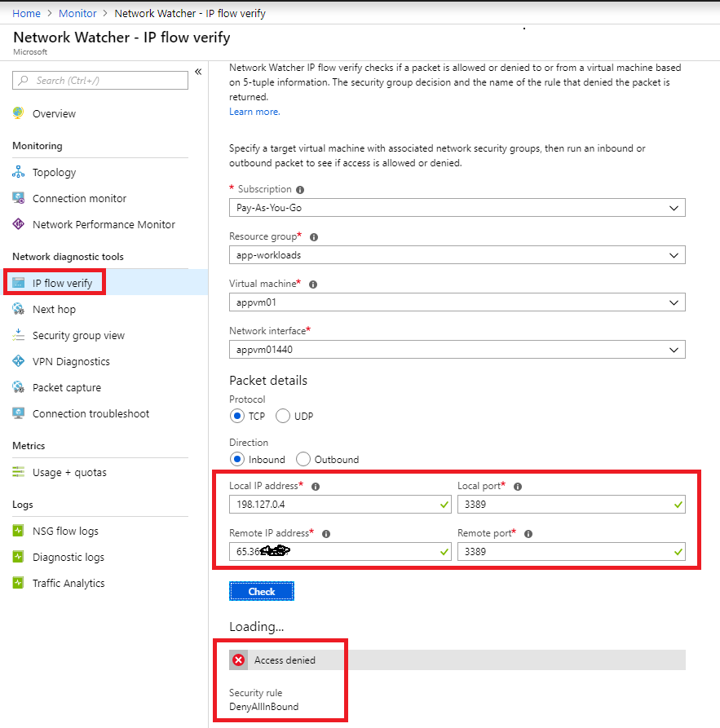Image resolution: width=720 pixels, height=728 pixels.
Task: Click info icon next to Virtual machine
Action: click(313, 285)
